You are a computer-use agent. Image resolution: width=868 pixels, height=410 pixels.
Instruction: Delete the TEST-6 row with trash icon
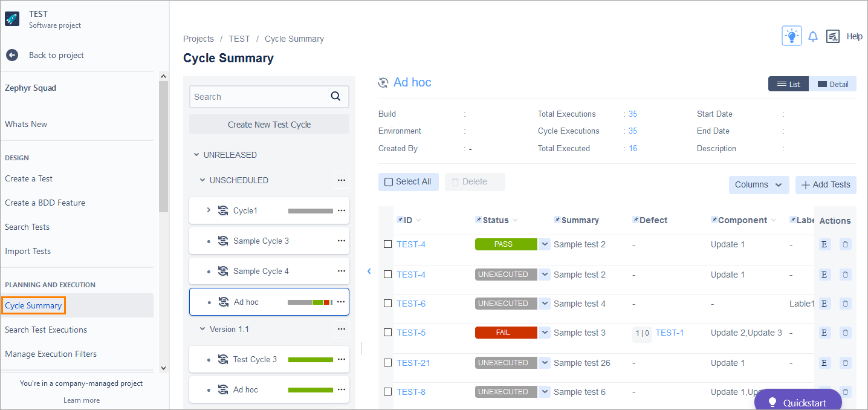click(x=845, y=304)
